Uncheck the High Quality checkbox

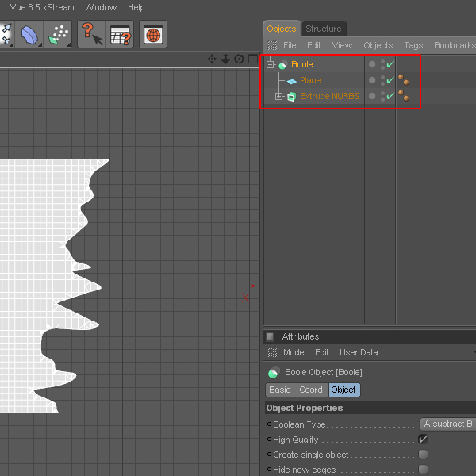[423, 439]
